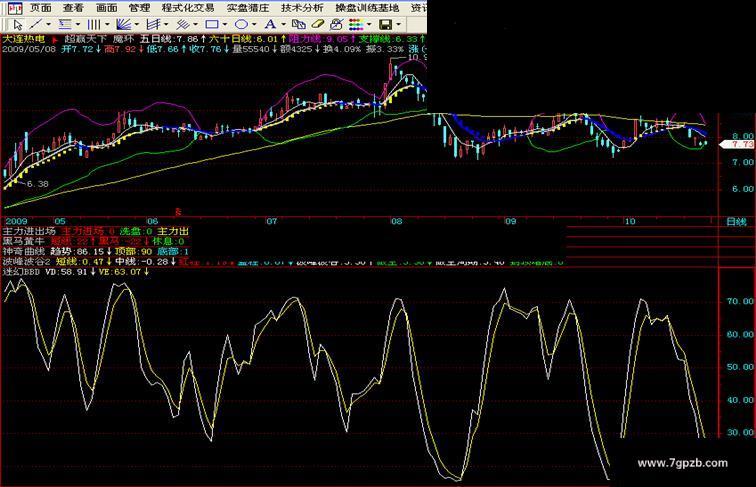
Task: Click the date 2009/05/08
Action: click(x=29, y=49)
